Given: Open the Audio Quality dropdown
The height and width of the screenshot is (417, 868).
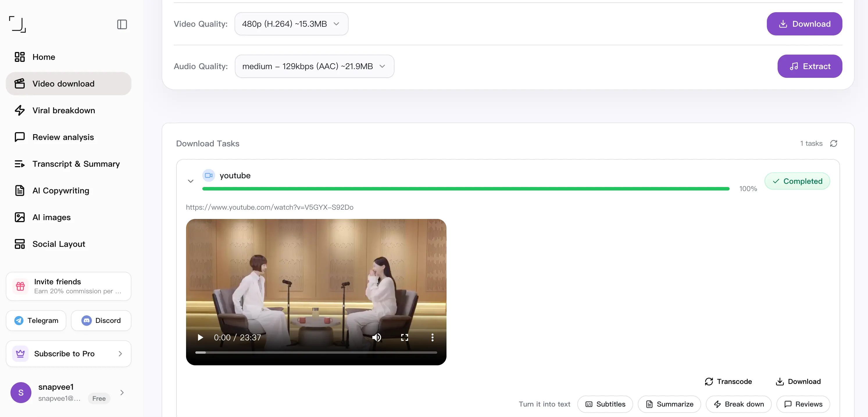Looking at the screenshot, I should coord(314,66).
